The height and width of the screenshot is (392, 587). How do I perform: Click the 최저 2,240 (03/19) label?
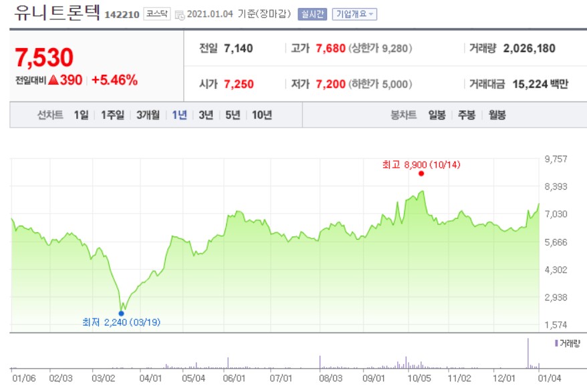click(121, 322)
